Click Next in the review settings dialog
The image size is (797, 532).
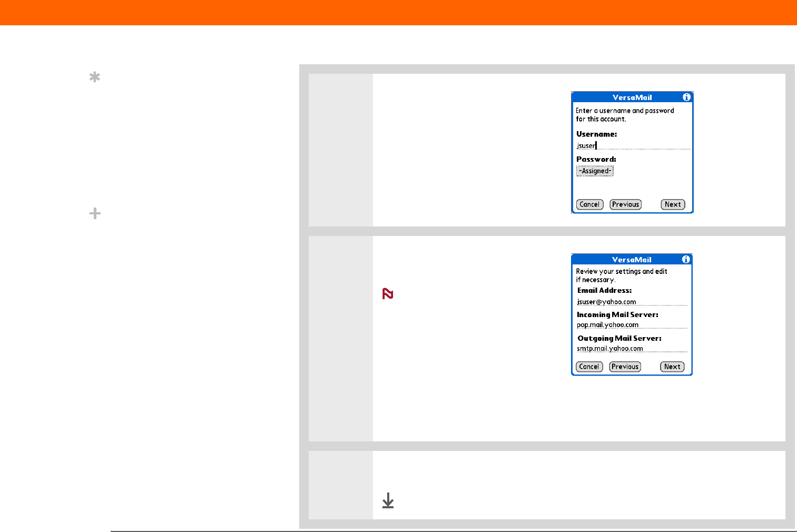[x=672, y=367]
